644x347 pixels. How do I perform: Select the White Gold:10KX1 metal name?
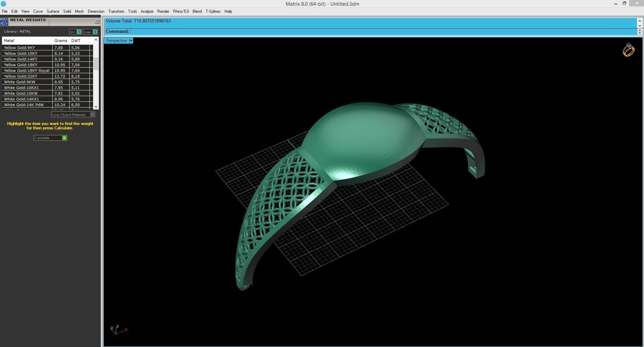pos(22,88)
